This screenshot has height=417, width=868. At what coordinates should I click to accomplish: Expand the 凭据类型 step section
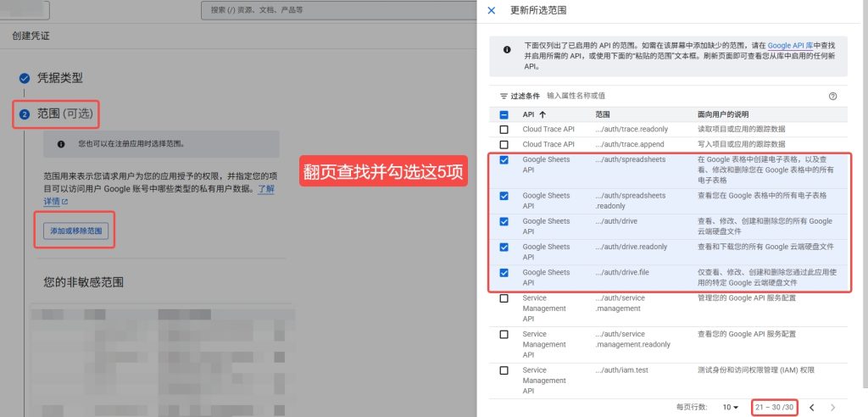59,78
